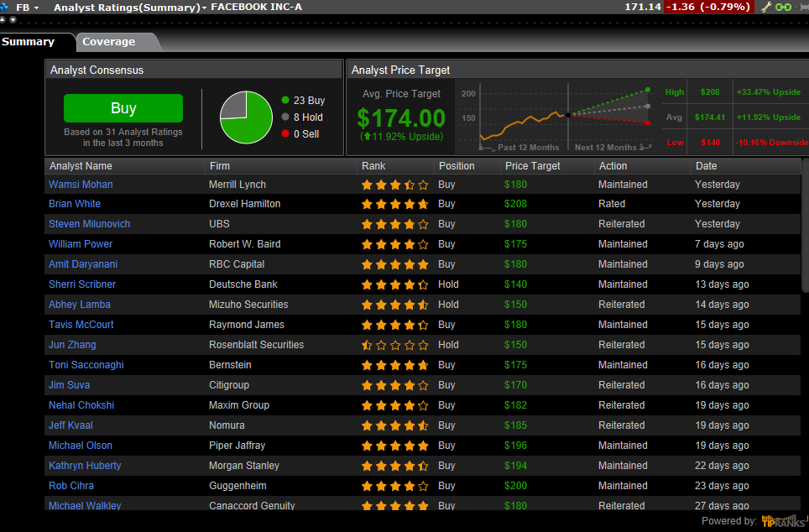Click the gray dot beside 8 Hold

tap(284, 117)
